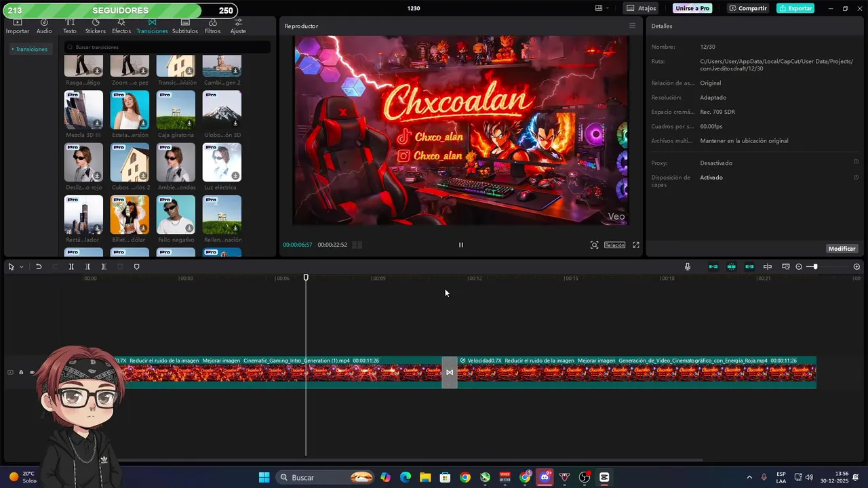Select the Generación_de_Video_Cinematográfico clip
Image resolution: width=868 pixels, height=488 pixels.
pos(637,372)
